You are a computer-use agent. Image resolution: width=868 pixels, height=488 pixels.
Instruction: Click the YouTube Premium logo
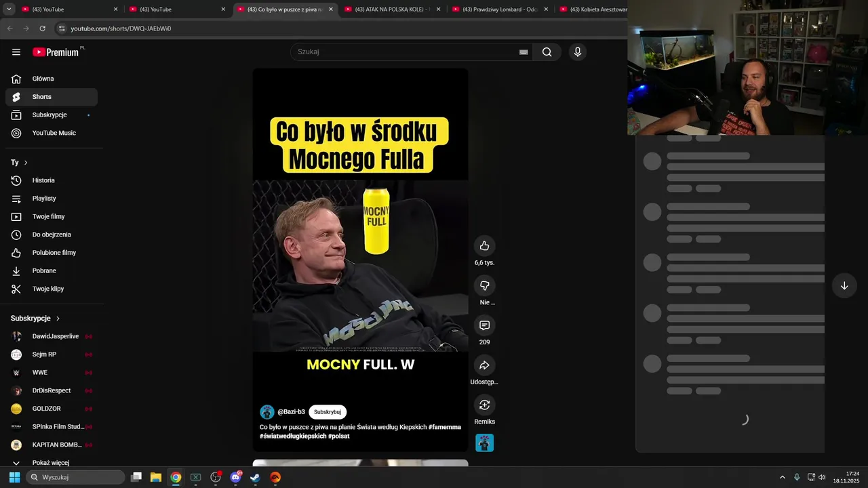click(x=57, y=52)
